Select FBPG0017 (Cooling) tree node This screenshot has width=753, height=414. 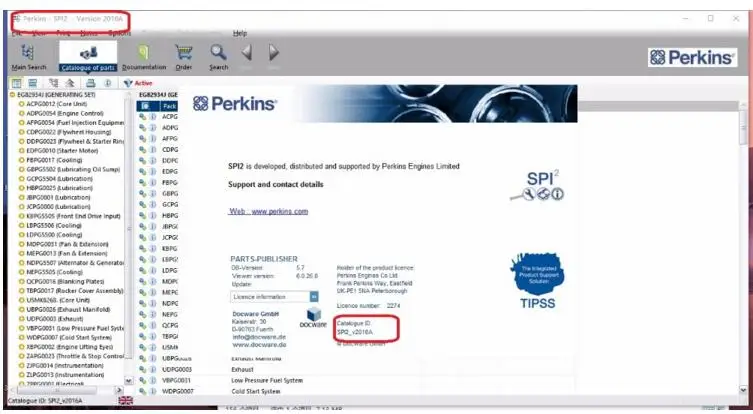(54, 160)
